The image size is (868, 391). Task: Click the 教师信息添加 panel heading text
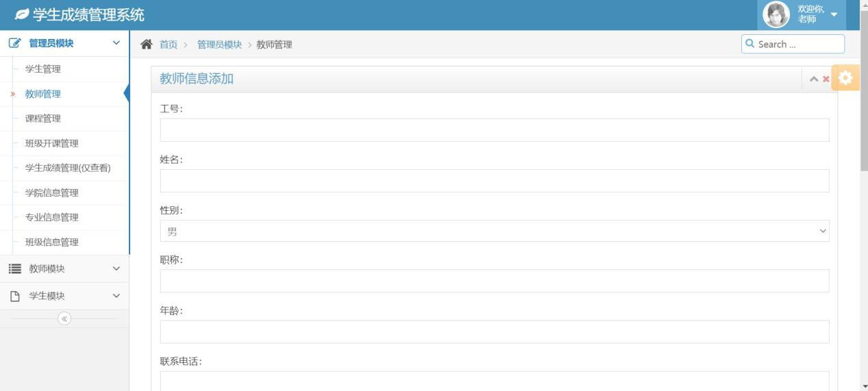pos(197,79)
